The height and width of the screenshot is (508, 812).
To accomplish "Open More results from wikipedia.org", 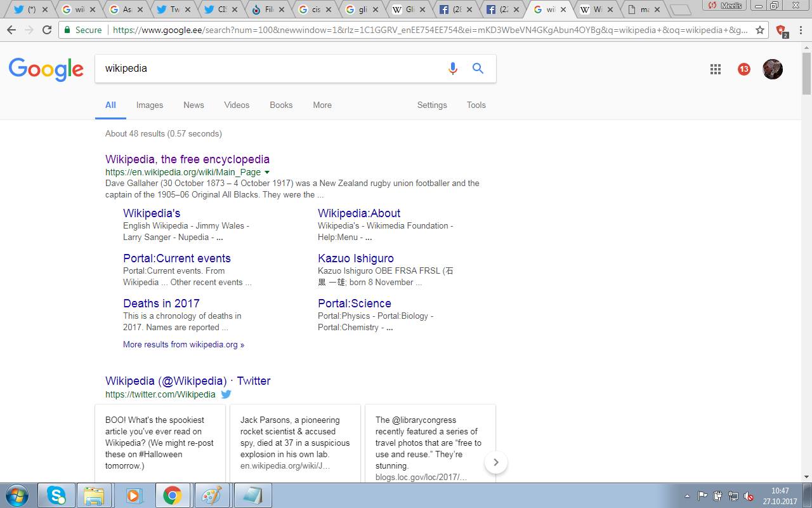I will click(x=183, y=345).
